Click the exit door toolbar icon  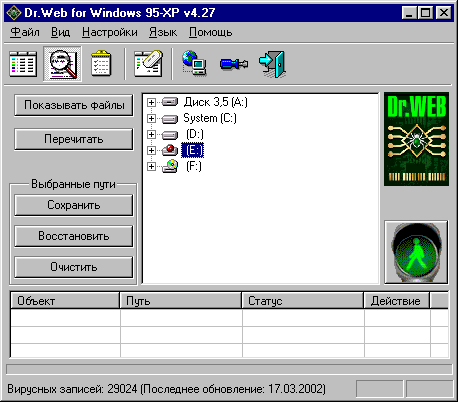272,64
